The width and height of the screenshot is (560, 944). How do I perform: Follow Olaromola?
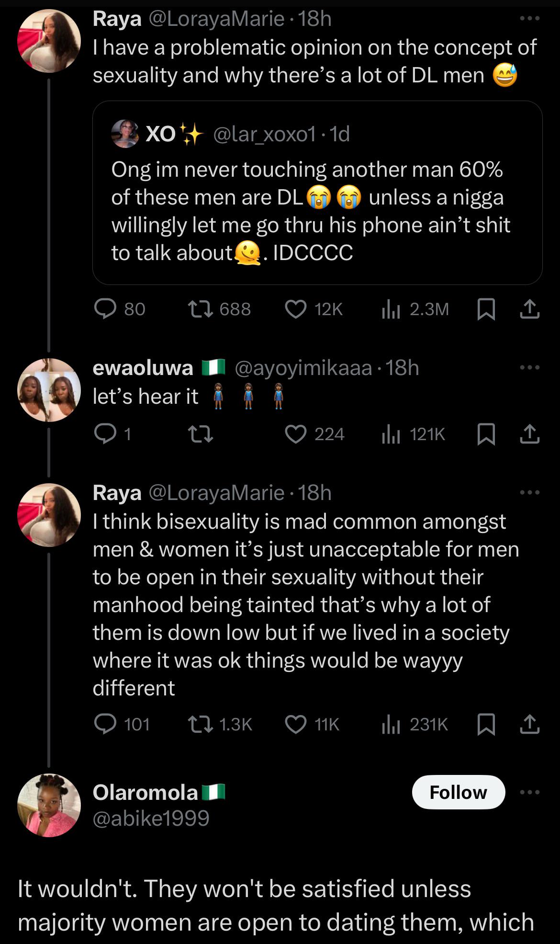[x=459, y=792]
